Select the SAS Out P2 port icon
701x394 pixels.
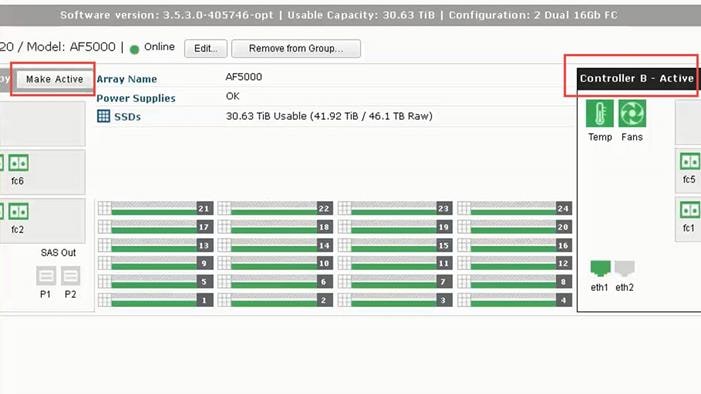[71, 276]
